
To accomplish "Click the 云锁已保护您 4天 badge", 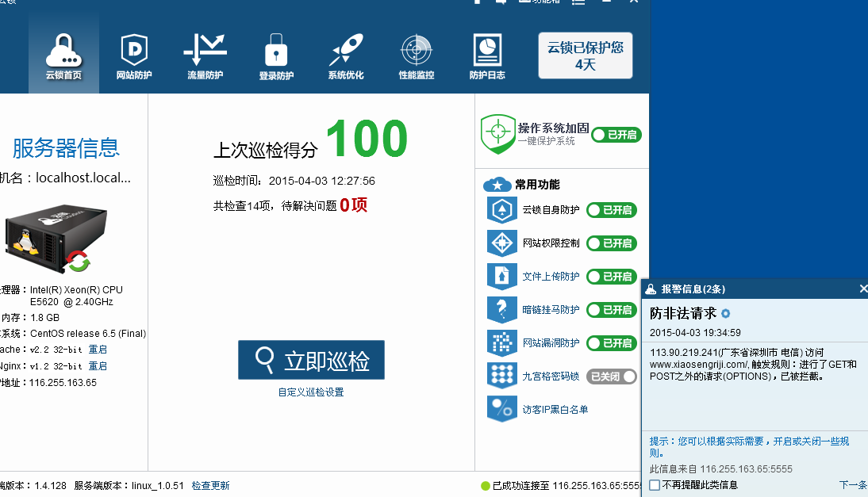I will coord(585,55).
